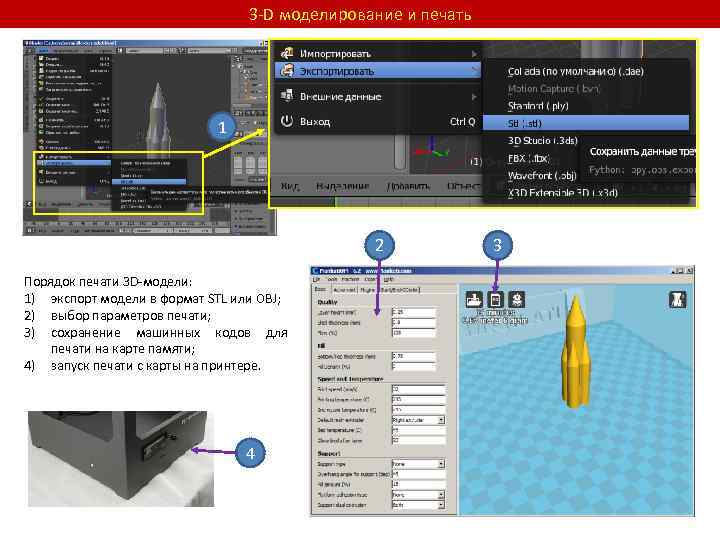Click the Импортировать menu icon

tap(287, 53)
